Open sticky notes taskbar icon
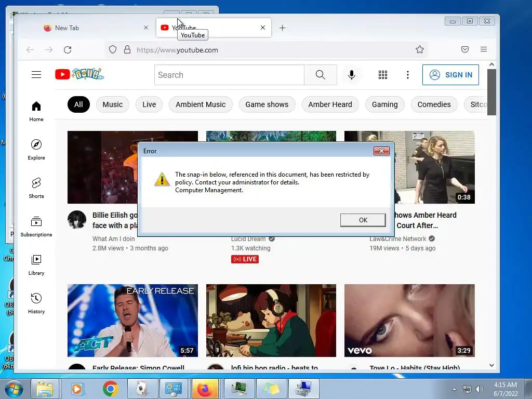The width and height of the screenshot is (532, 399). coord(271,389)
